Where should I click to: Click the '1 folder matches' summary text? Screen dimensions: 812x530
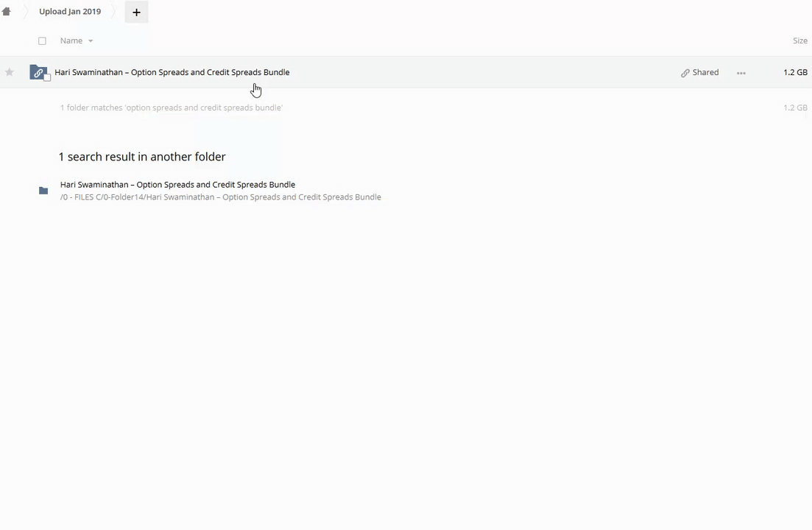pyautogui.click(x=172, y=107)
